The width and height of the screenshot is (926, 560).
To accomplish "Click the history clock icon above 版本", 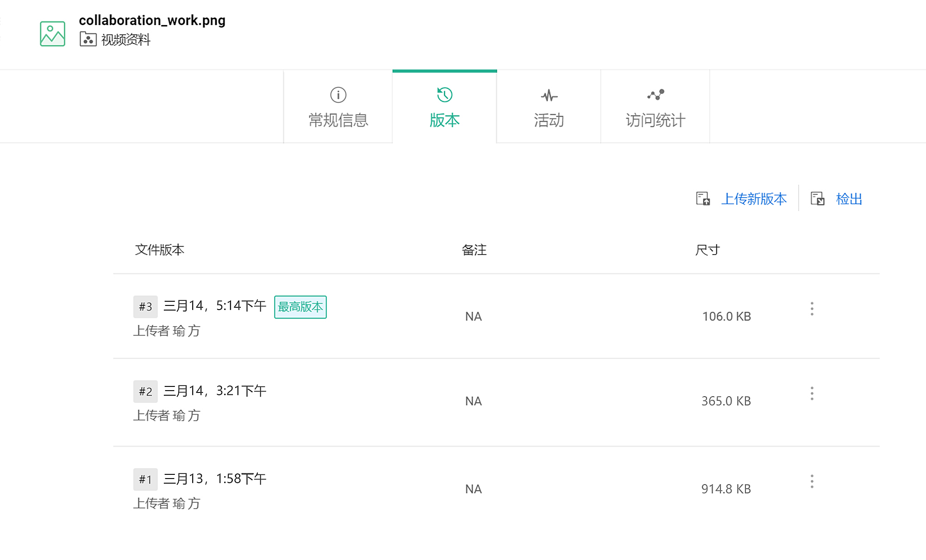I will pyautogui.click(x=444, y=95).
